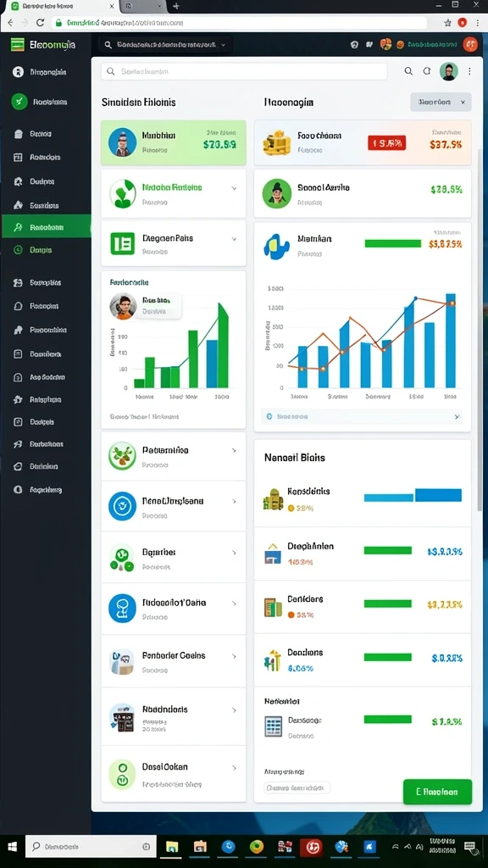Viewport: 488px width, 868px height.
Task: Reload the page with the browser refresh icon
Action: click(x=40, y=23)
